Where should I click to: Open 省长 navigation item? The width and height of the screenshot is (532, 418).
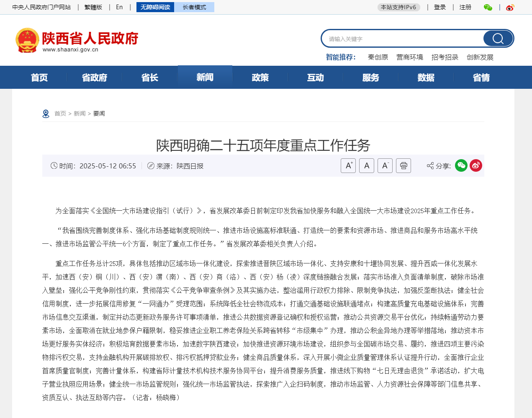(150, 77)
